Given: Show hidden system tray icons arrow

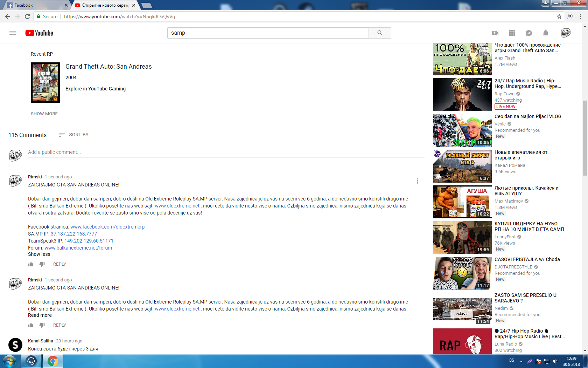Looking at the screenshot, I should click(x=521, y=361).
